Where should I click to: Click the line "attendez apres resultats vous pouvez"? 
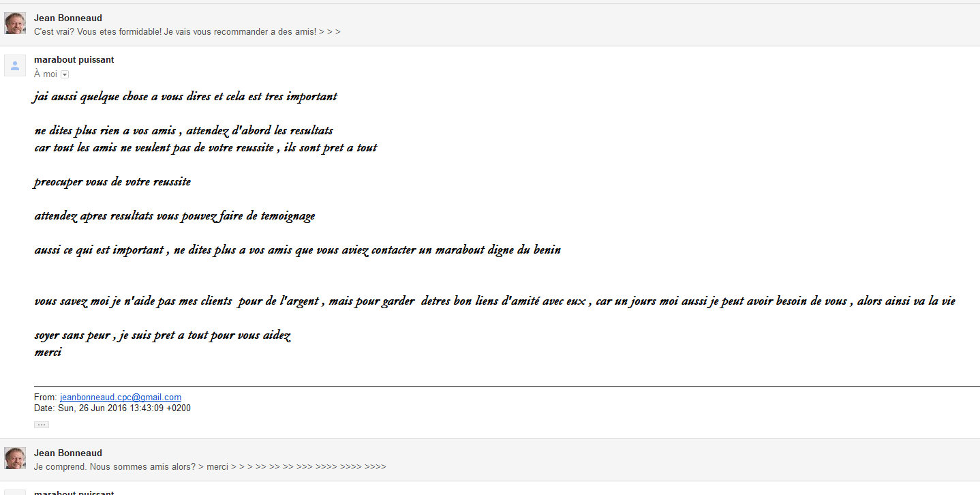point(174,216)
